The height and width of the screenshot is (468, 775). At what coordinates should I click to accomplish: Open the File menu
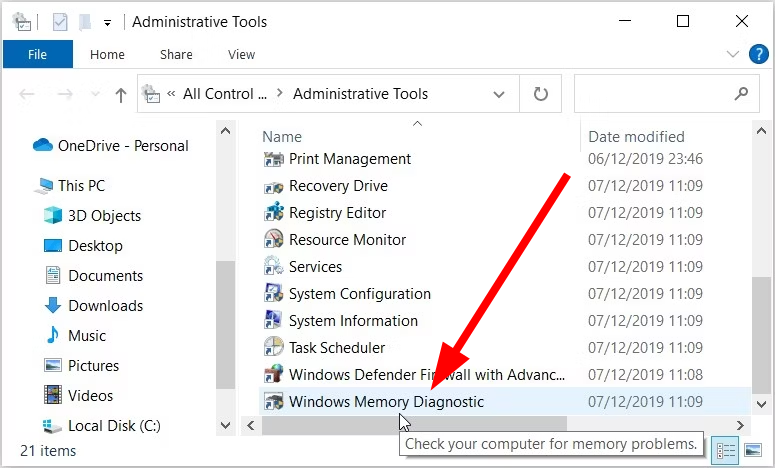[x=38, y=55]
